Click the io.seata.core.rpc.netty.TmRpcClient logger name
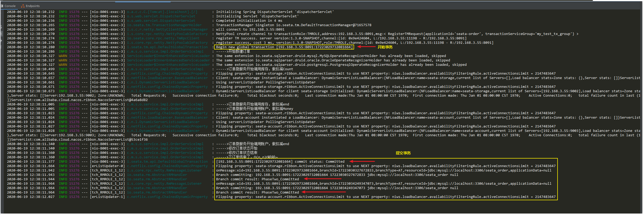This screenshot has width=644, height=215. [163, 38]
